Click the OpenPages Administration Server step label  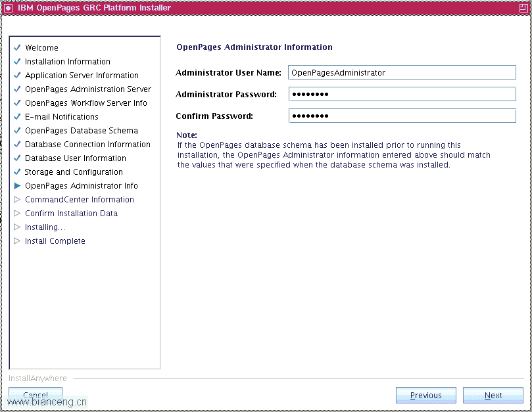click(x=88, y=89)
